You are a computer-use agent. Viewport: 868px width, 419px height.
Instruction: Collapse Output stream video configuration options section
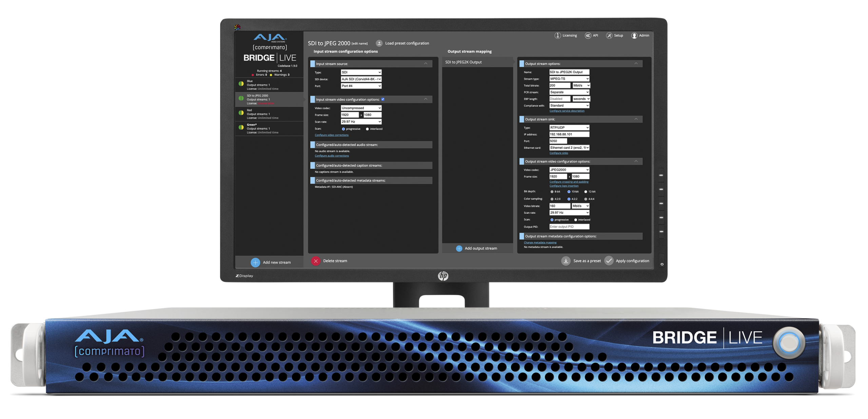(636, 161)
